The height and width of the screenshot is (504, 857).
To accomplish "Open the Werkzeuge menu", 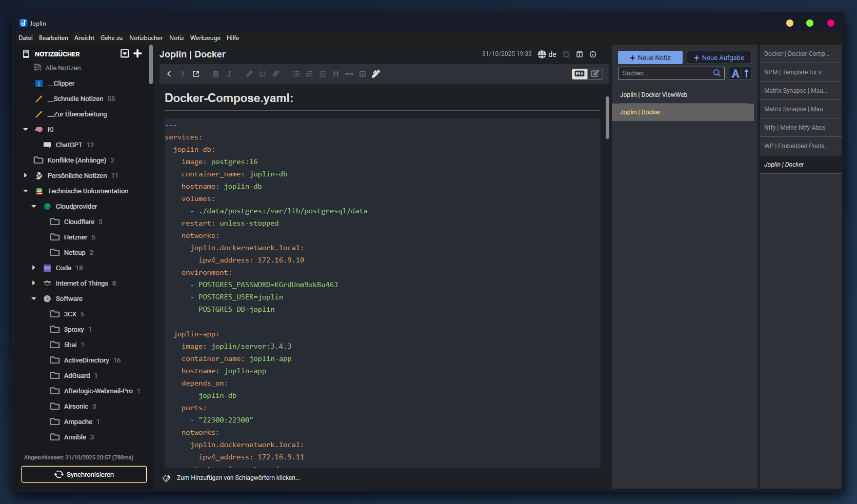I will point(205,37).
